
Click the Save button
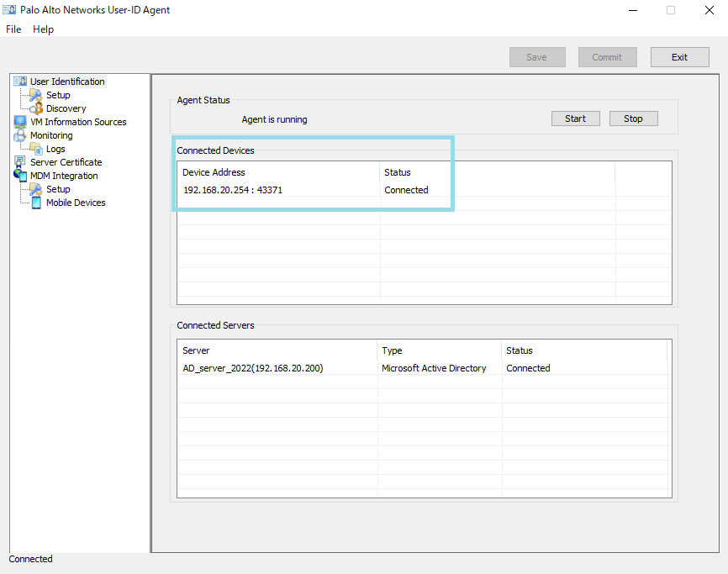(x=537, y=57)
